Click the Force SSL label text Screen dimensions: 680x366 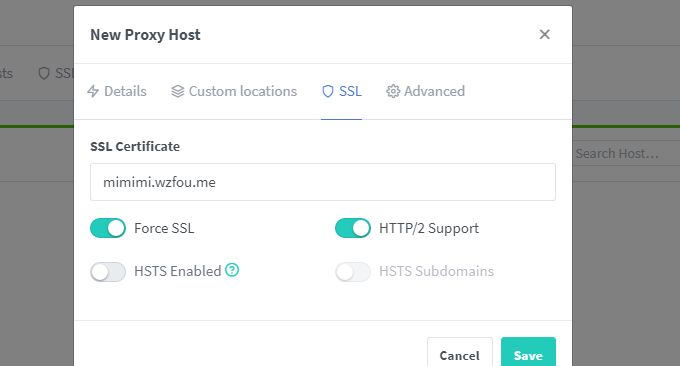[x=164, y=228]
